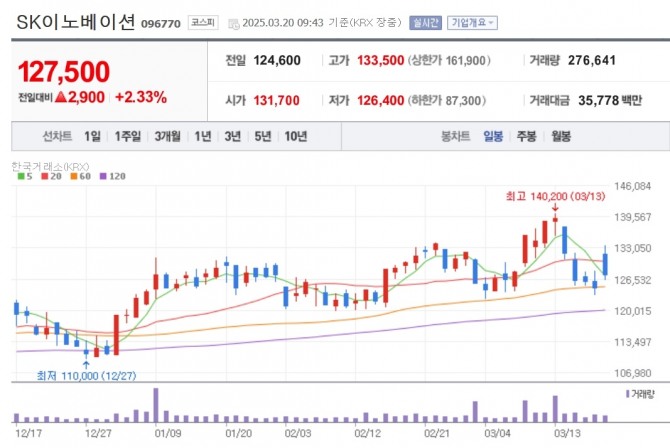Screen dimensions: 670x448
Task: Click the calendar icon beside the date
Action: [234, 24]
